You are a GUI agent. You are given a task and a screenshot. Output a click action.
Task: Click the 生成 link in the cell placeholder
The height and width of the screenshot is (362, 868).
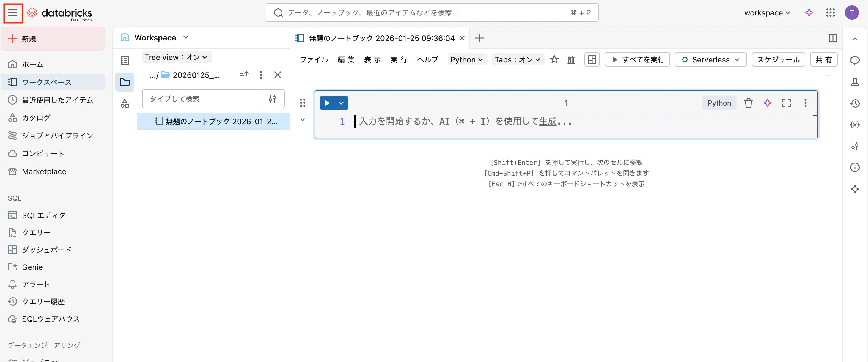point(548,121)
